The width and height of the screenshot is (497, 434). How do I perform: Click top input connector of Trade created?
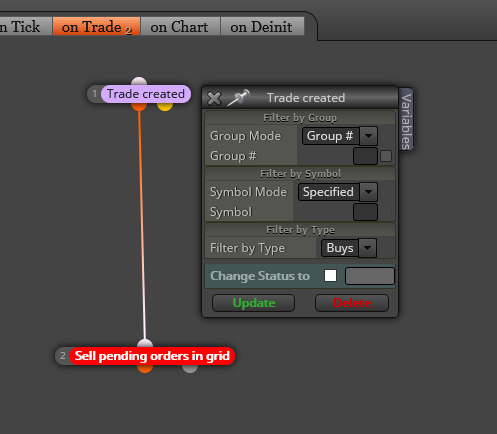[x=139, y=81]
